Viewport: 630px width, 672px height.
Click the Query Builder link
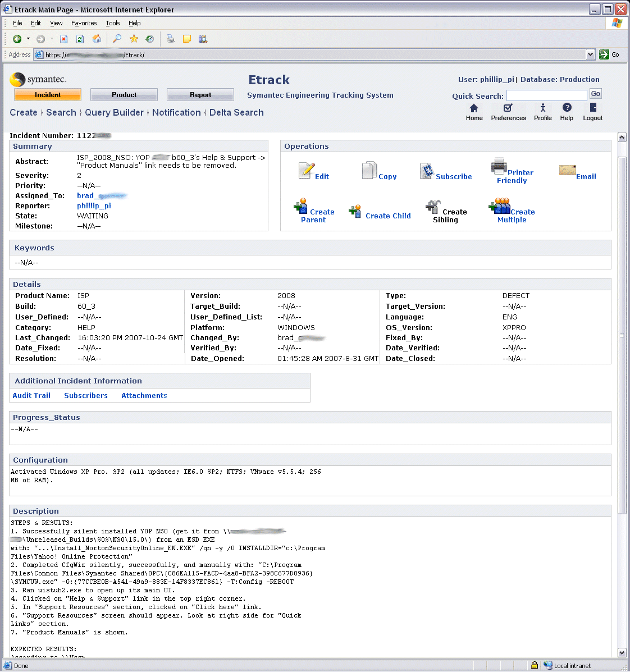pos(114,112)
